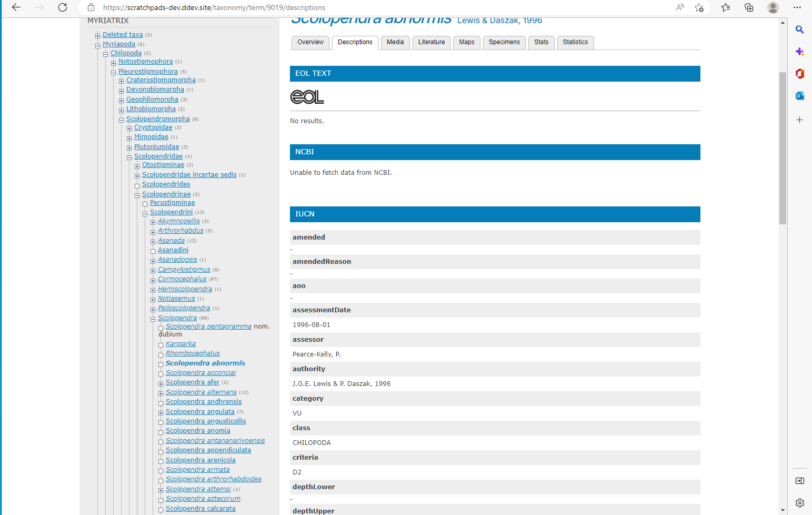Refresh the current page
Image resolution: width=812 pixels, height=515 pixels.
[63, 8]
